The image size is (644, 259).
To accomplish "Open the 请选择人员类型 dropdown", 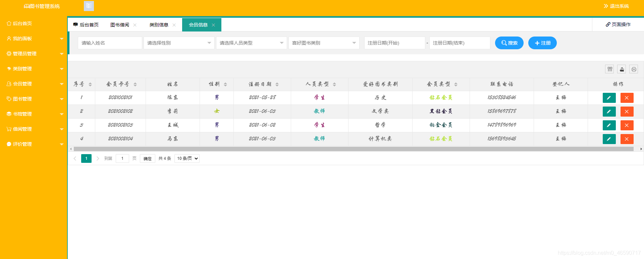I will pyautogui.click(x=252, y=43).
